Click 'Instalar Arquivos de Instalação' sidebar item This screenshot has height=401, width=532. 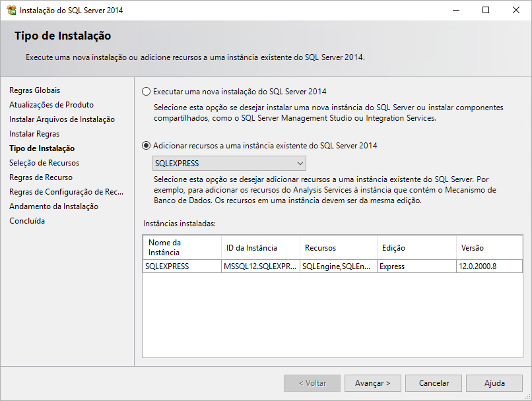point(62,119)
